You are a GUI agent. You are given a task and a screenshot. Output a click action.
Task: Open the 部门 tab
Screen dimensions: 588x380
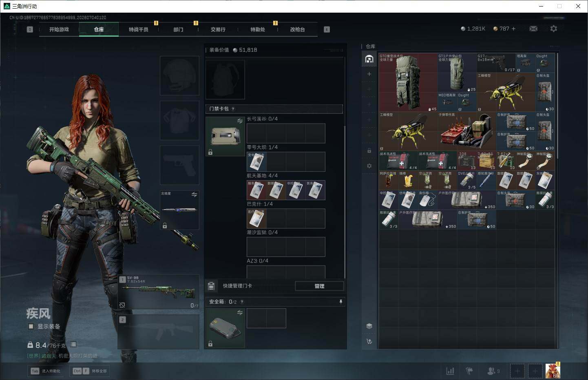point(178,29)
